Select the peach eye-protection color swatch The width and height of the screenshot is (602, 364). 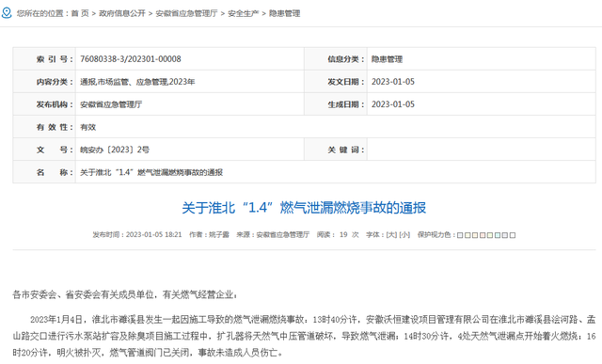tap(475, 235)
